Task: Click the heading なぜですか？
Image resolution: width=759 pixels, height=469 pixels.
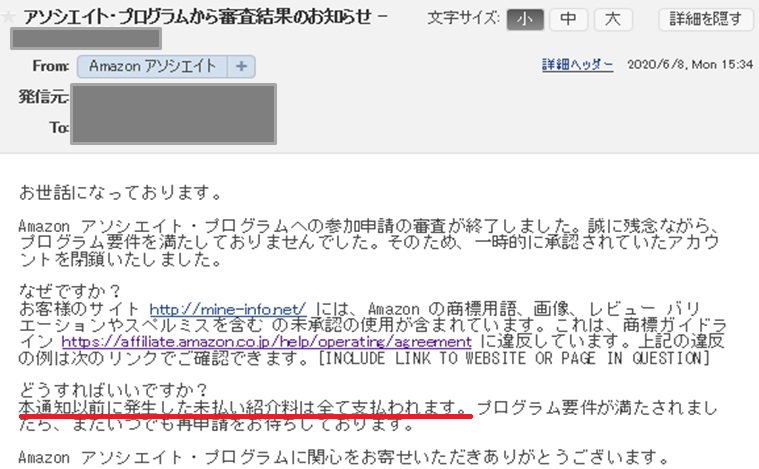Action: coord(70,291)
